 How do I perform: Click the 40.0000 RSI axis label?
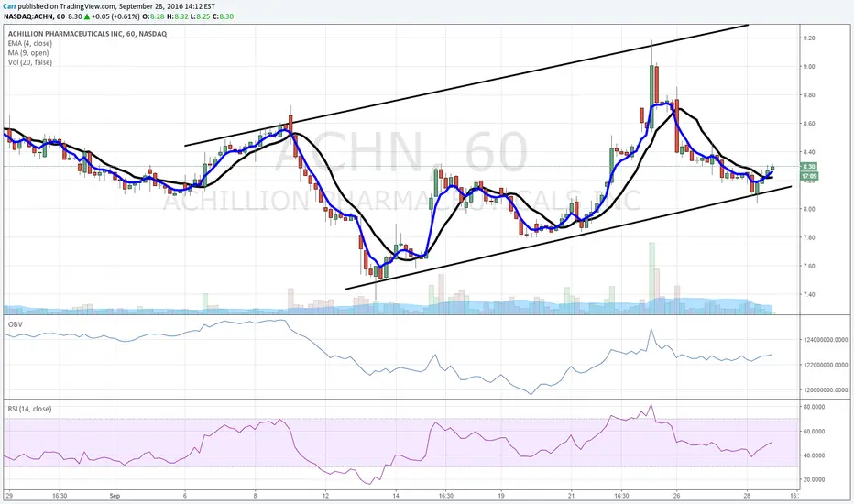click(814, 455)
